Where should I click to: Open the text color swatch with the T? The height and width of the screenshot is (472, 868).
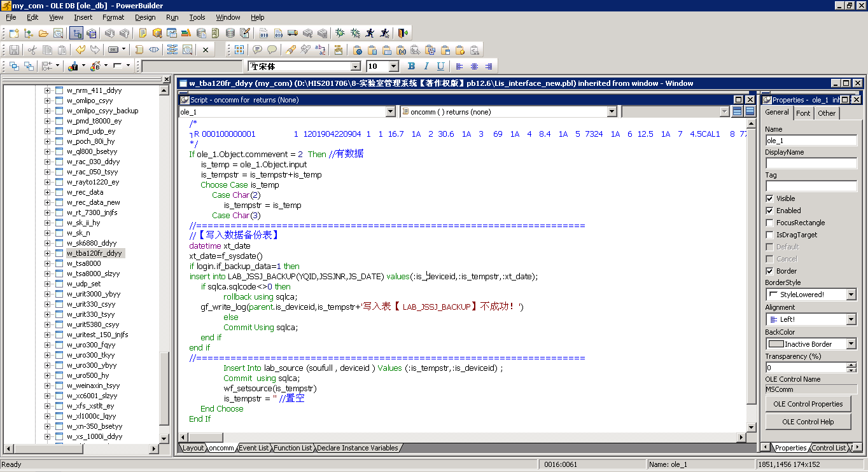(74, 66)
